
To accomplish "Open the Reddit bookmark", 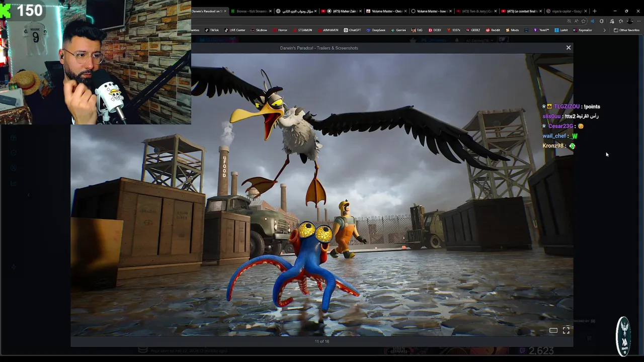I will (x=493, y=30).
